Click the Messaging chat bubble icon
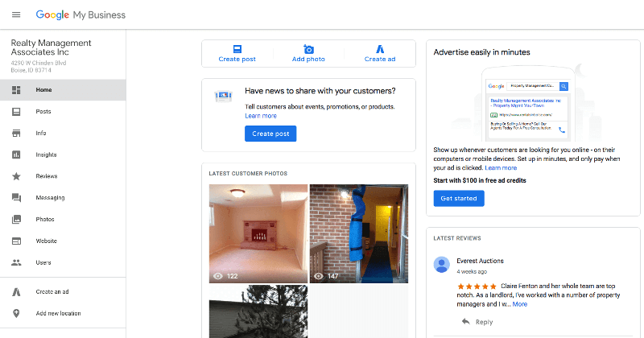This screenshot has width=644, height=338. pos(16,198)
